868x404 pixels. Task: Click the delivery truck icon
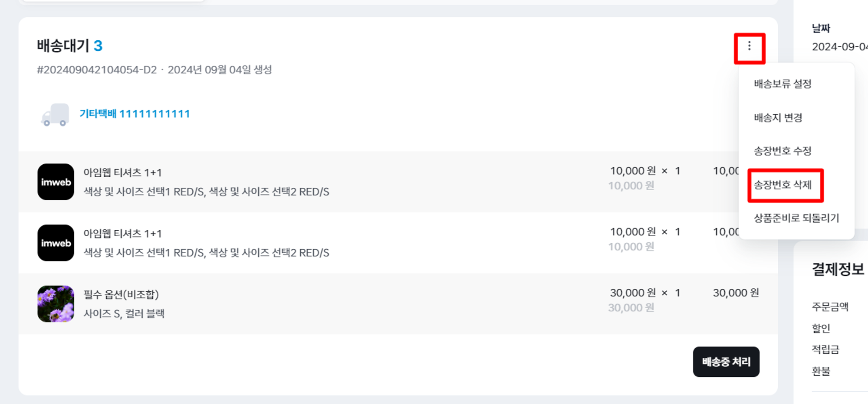coord(55,115)
